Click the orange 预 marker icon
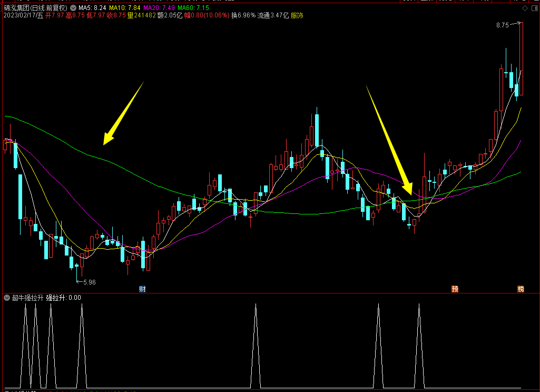Viewport: 540px width, 392px height. click(x=455, y=289)
